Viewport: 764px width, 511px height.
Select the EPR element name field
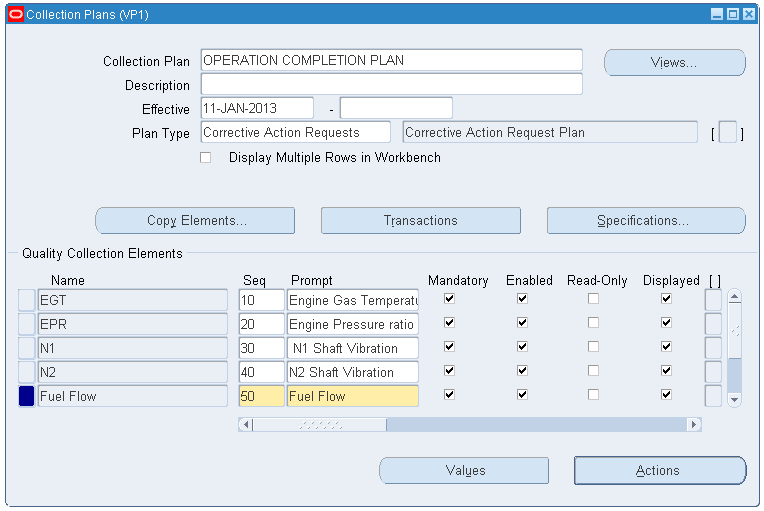(133, 324)
